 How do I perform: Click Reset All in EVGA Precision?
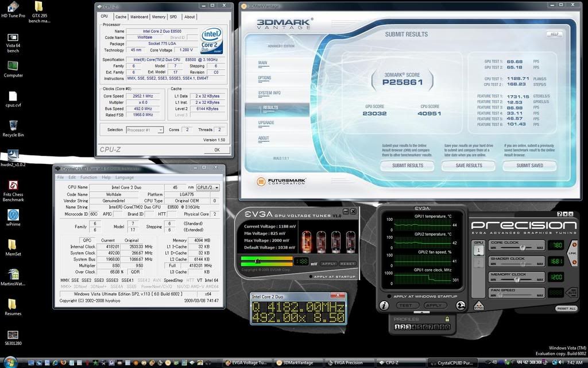566,309
